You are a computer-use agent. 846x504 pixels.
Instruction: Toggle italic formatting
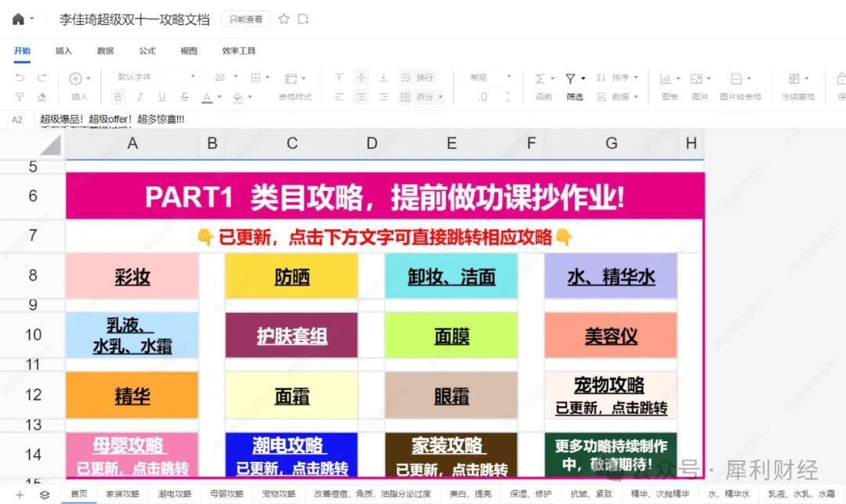click(x=139, y=97)
